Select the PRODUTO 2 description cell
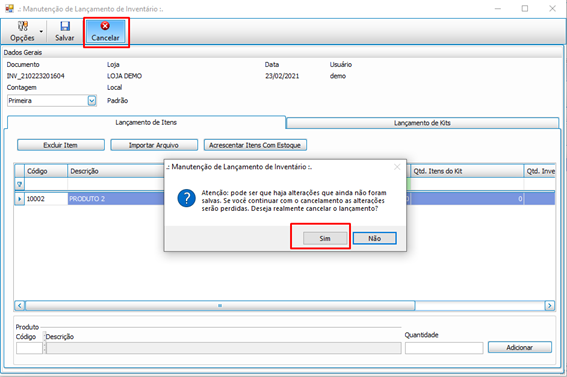This screenshot has height=377, width=567. coord(116,199)
